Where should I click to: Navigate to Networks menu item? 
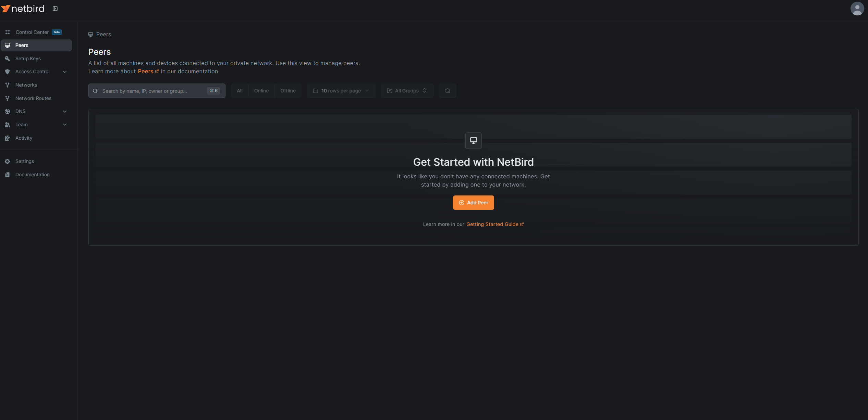26,85
